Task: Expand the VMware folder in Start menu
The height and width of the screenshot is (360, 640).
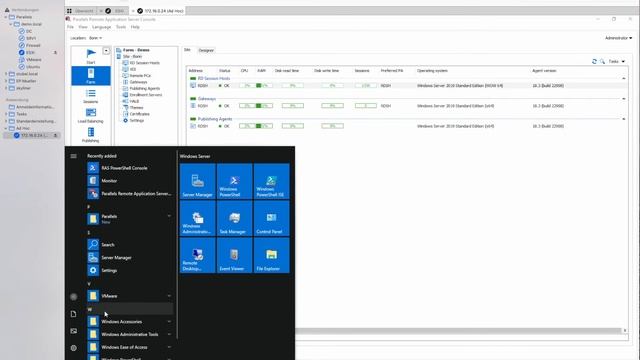Action: pyautogui.click(x=129, y=296)
